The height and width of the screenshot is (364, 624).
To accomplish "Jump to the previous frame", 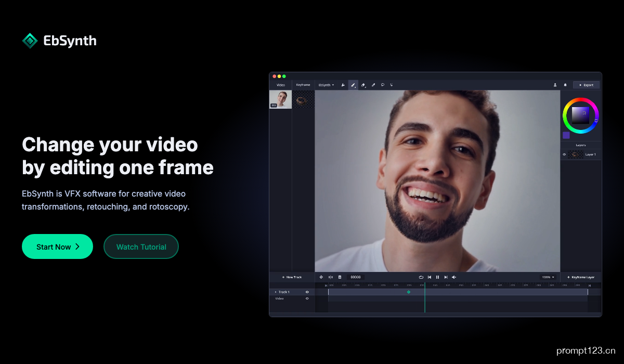I will (x=430, y=277).
